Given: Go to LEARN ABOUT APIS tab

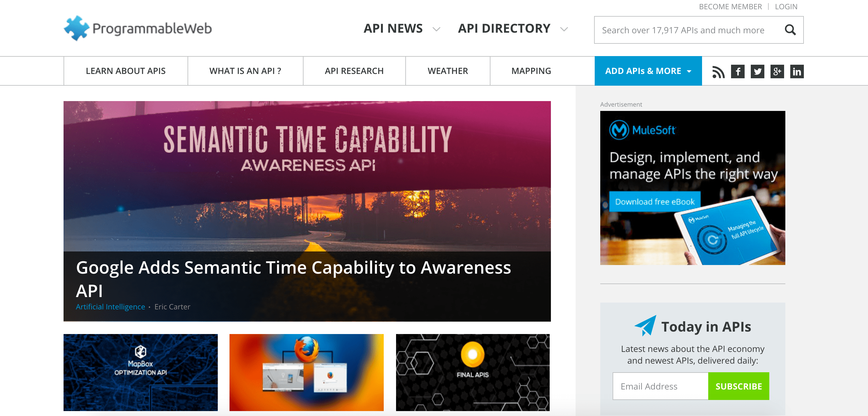Looking at the screenshot, I should 126,71.
